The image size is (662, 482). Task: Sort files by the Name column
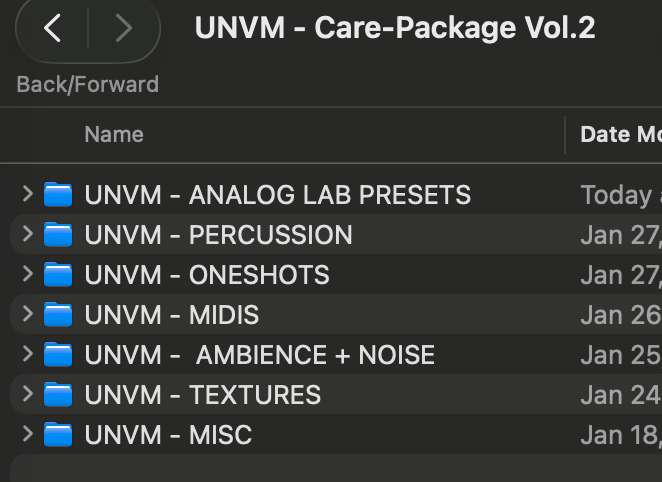pos(114,135)
